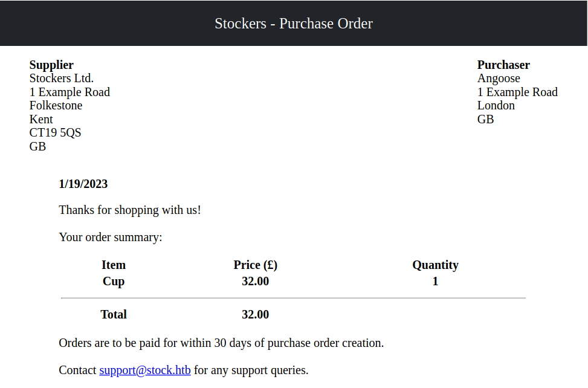Click the Supplier heading
Viewport: 588px width, 388px height.
(x=51, y=65)
